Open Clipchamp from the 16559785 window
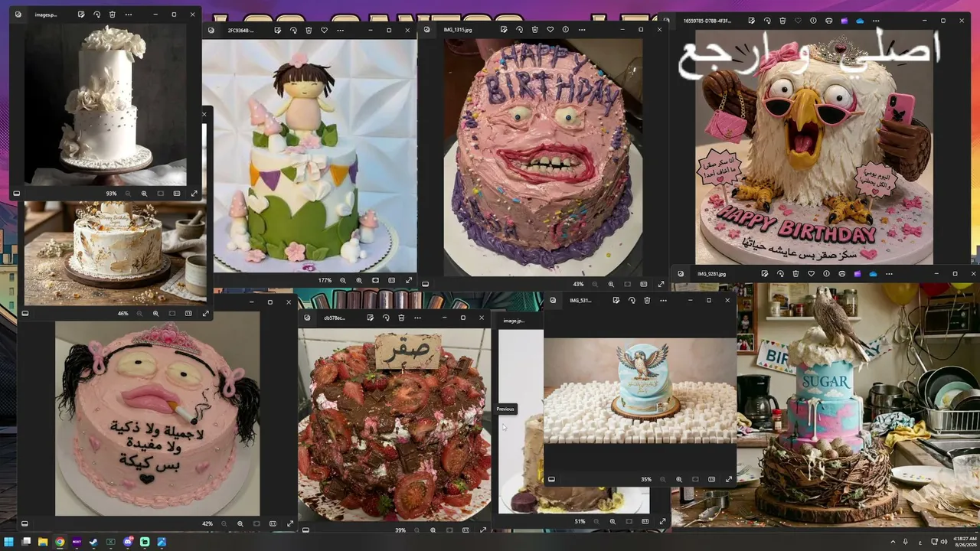 (x=844, y=21)
